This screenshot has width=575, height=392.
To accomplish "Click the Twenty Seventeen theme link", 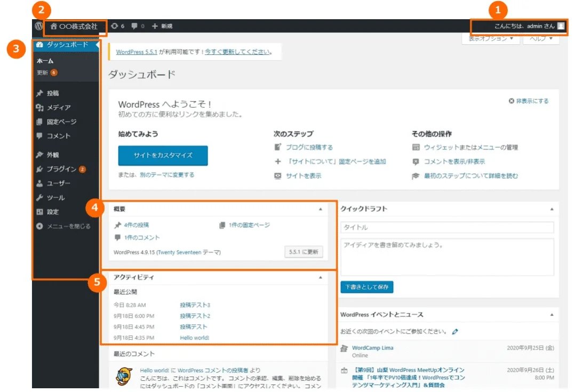I will pos(179,252).
